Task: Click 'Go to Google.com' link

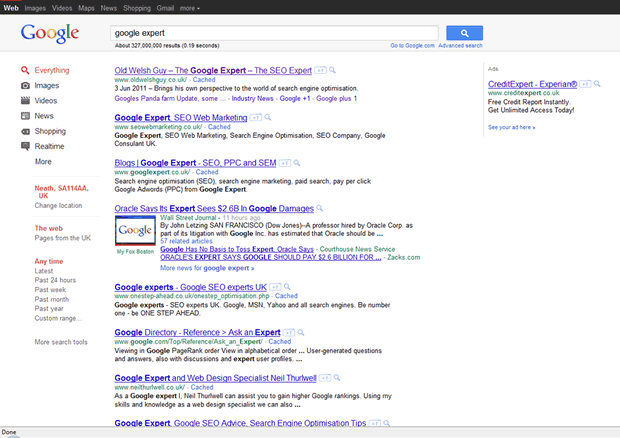Action: (x=412, y=45)
